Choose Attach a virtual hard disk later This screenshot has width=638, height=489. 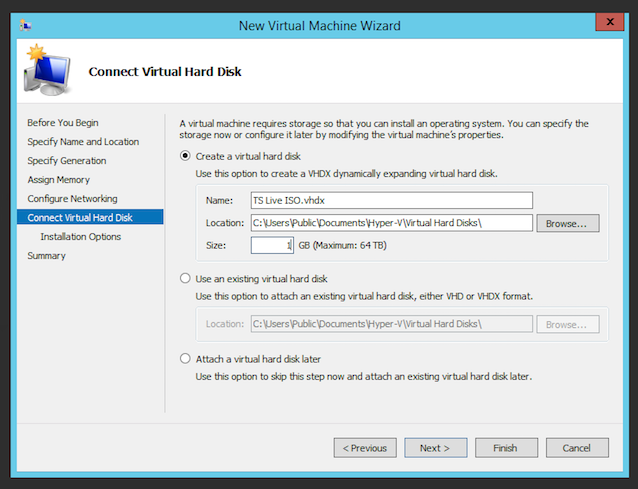click(185, 359)
